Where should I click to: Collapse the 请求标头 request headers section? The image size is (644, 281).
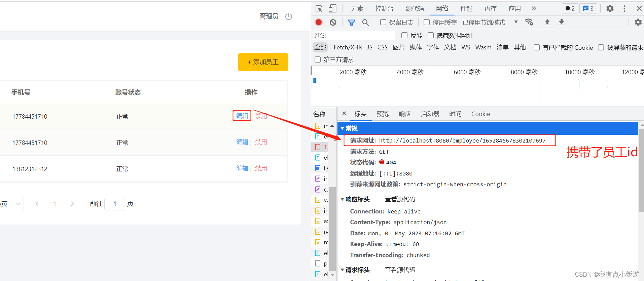[343, 270]
